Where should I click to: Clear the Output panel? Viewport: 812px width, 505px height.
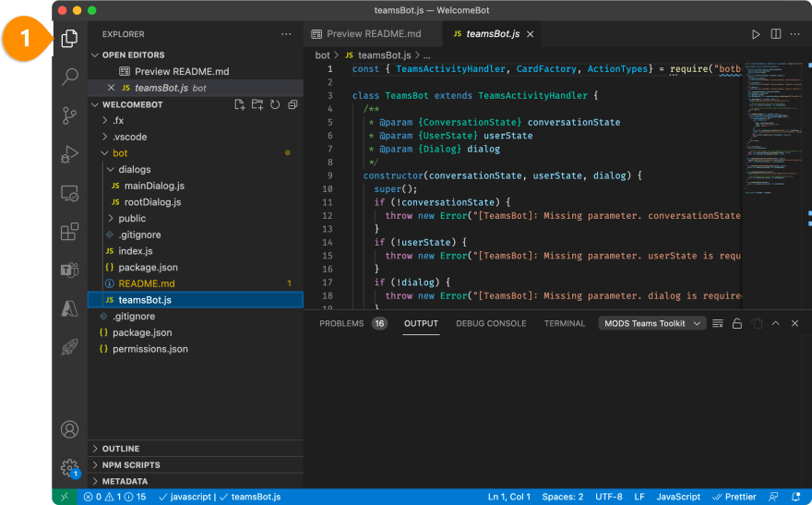coord(718,324)
